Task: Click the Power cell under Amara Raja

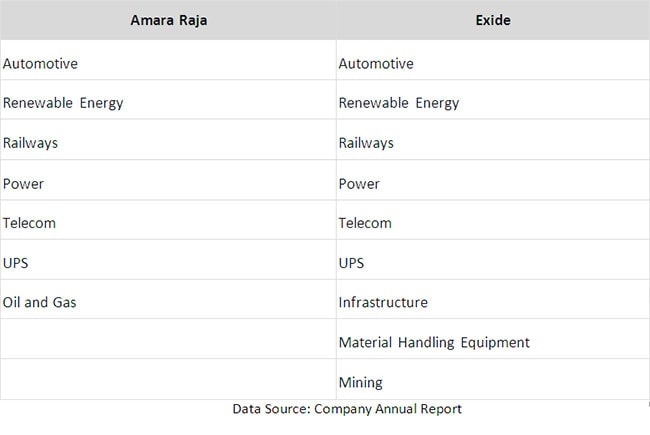Action: (x=24, y=184)
